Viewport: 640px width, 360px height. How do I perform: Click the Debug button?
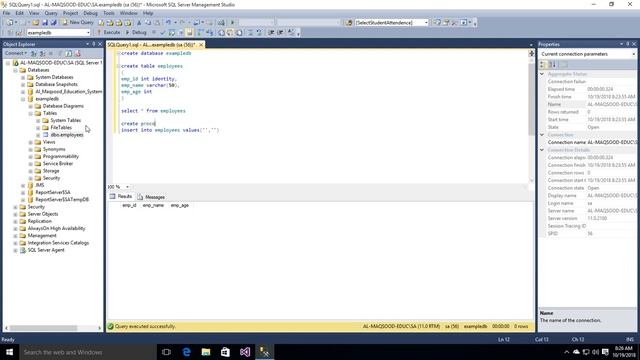coord(136,32)
